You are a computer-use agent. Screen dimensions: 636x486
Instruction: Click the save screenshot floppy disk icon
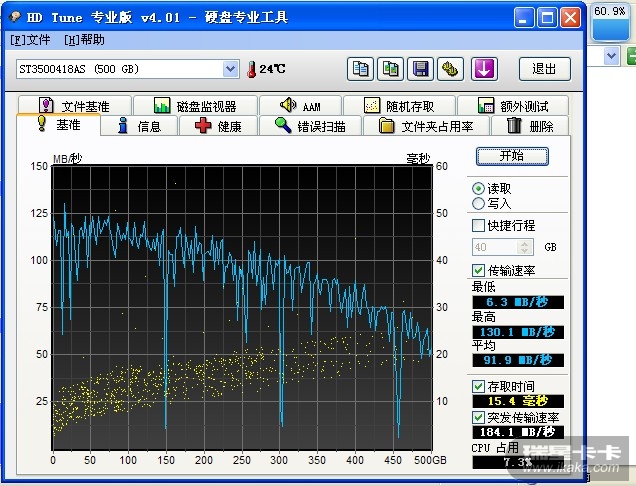point(421,69)
